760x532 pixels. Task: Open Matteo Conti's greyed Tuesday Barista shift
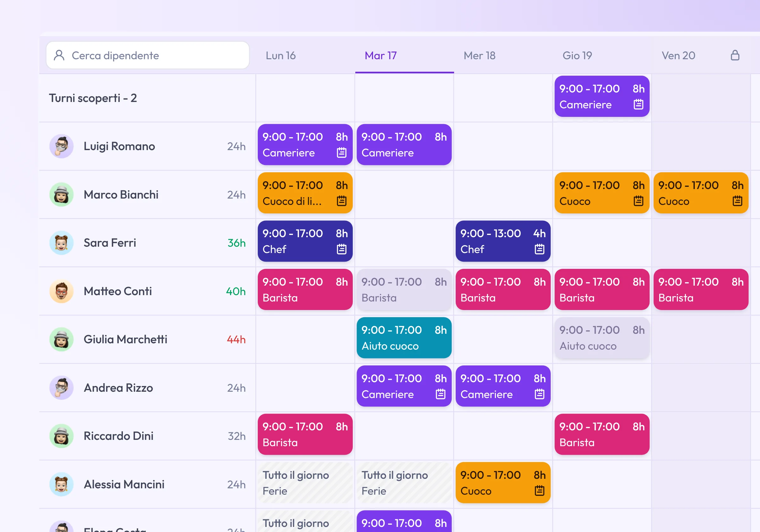[x=404, y=290]
